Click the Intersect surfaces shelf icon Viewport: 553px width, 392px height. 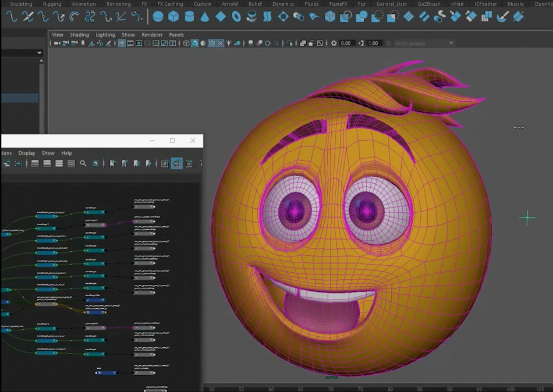346,16
